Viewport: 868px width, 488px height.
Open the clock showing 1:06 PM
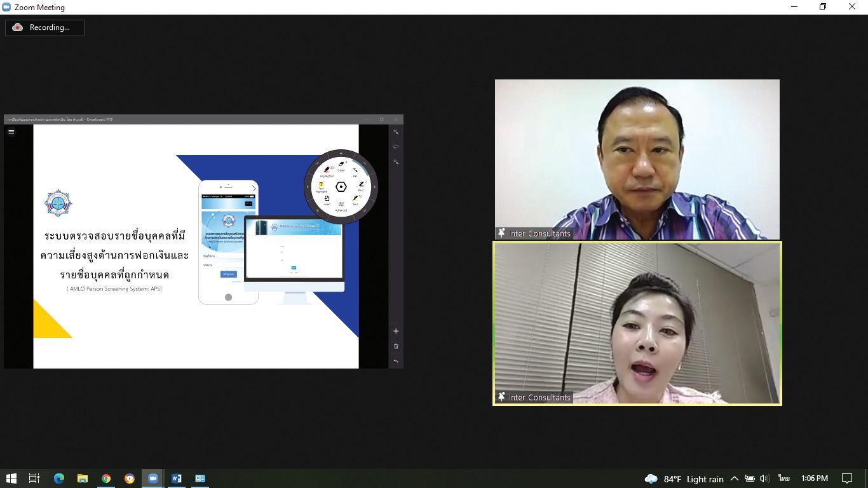[x=815, y=478]
